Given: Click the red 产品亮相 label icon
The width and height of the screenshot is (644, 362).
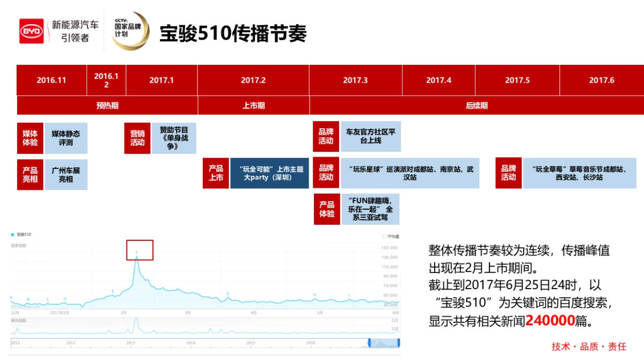Looking at the screenshot, I should pyautogui.click(x=30, y=174).
